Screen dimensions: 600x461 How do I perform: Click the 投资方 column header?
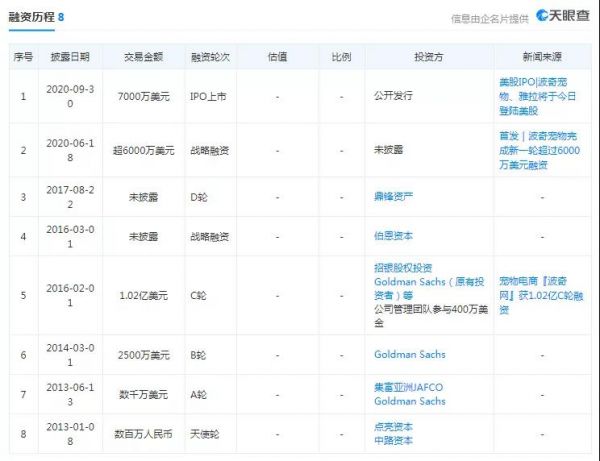[x=429, y=57]
